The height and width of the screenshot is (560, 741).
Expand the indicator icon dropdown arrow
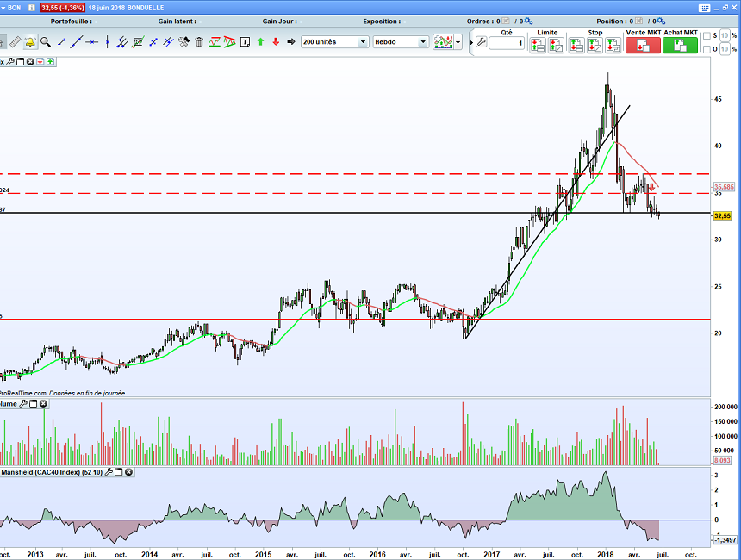458,42
